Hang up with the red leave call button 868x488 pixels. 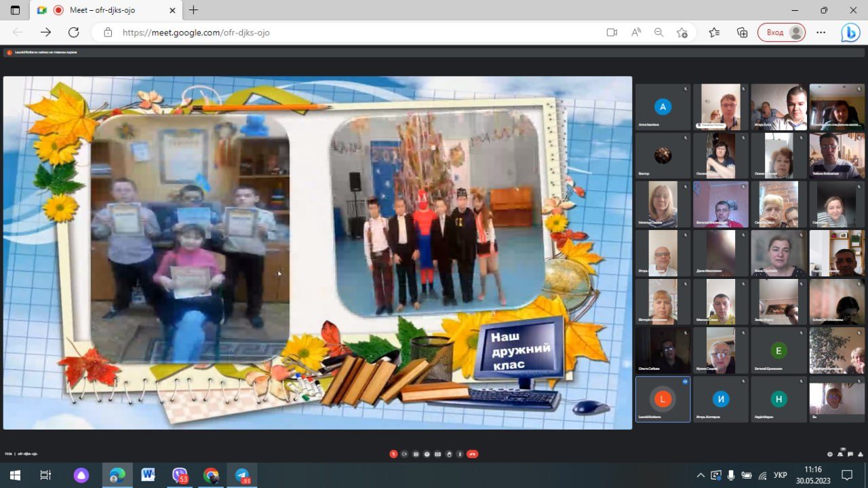pyautogui.click(x=473, y=454)
